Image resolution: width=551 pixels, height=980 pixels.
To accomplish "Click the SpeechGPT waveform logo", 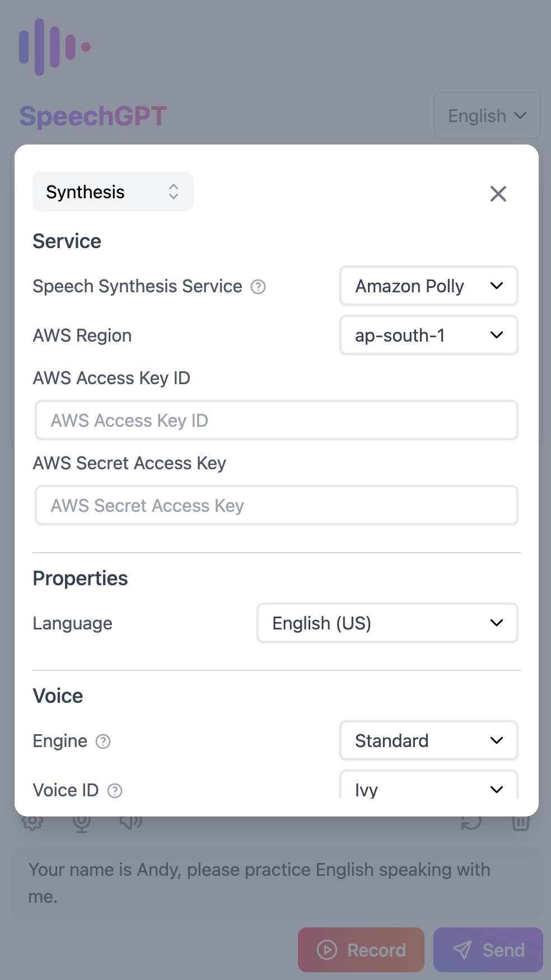I will click(x=55, y=47).
